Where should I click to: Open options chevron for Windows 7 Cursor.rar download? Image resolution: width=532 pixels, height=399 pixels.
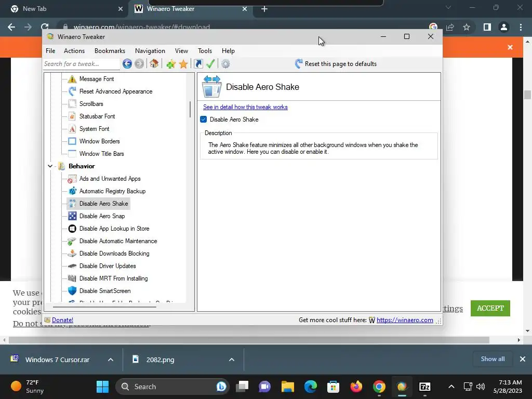[x=111, y=360]
